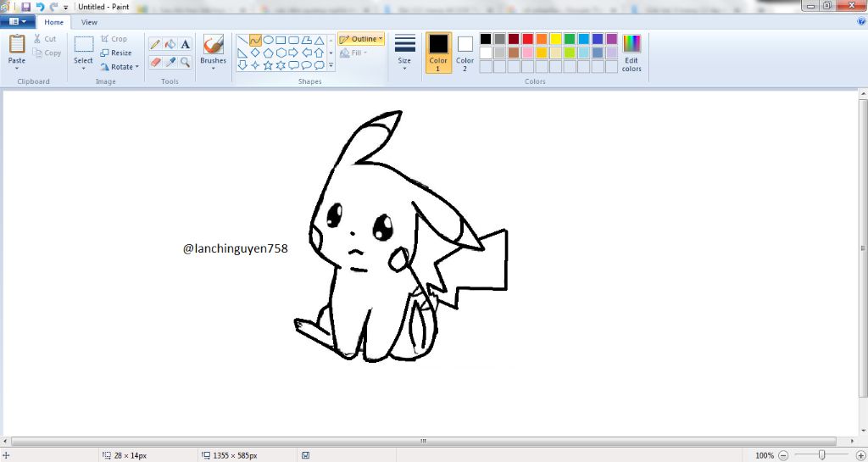This screenshot has height=462, width=868.
Task: Show the next row of the Shapes gallery
Action: [331, 53]
